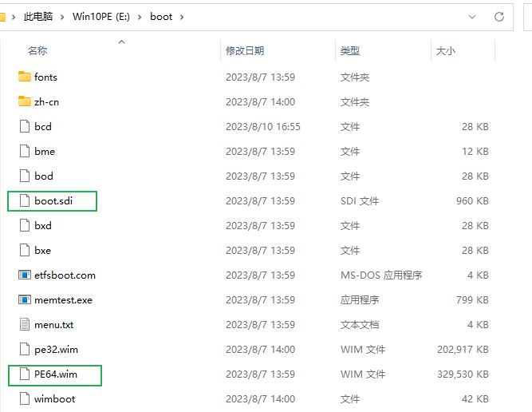
Task: Sort files by 类型 column
Action: (x=350, y=51)
